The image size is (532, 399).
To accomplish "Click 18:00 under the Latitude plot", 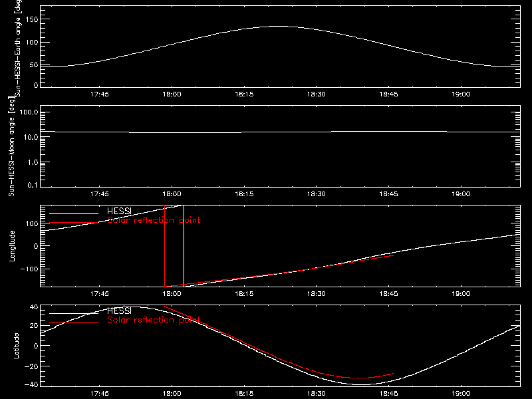I will click(172, 394).
